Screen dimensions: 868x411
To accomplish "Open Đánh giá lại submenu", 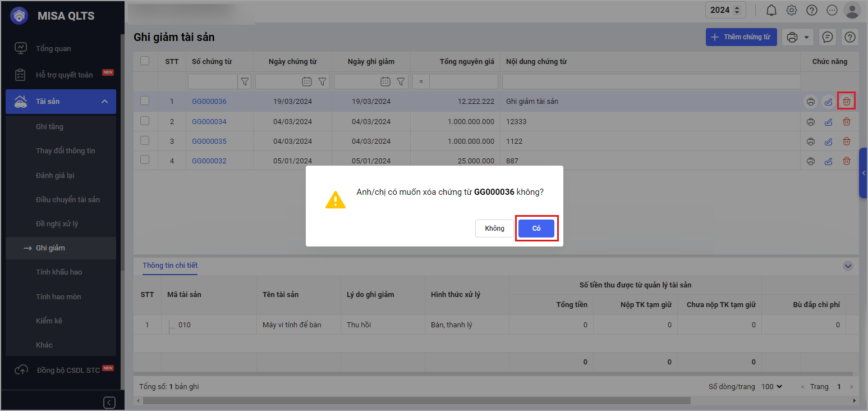I will (x=55, y=176).
